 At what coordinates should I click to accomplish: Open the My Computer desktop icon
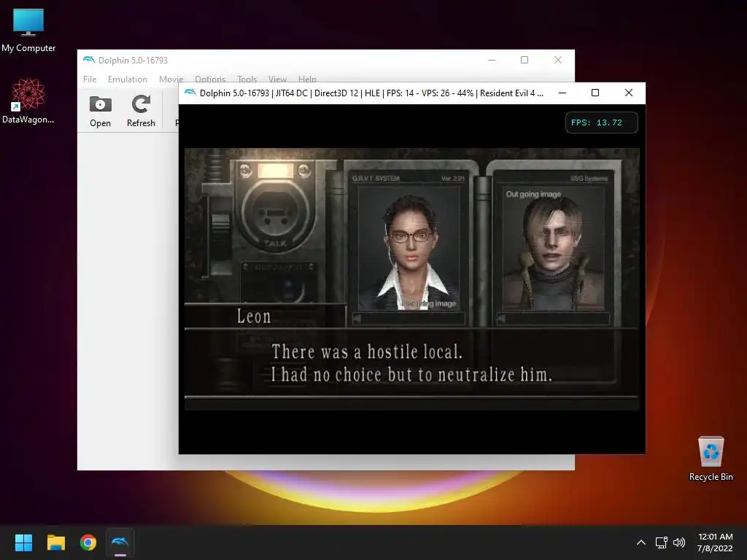28,30
